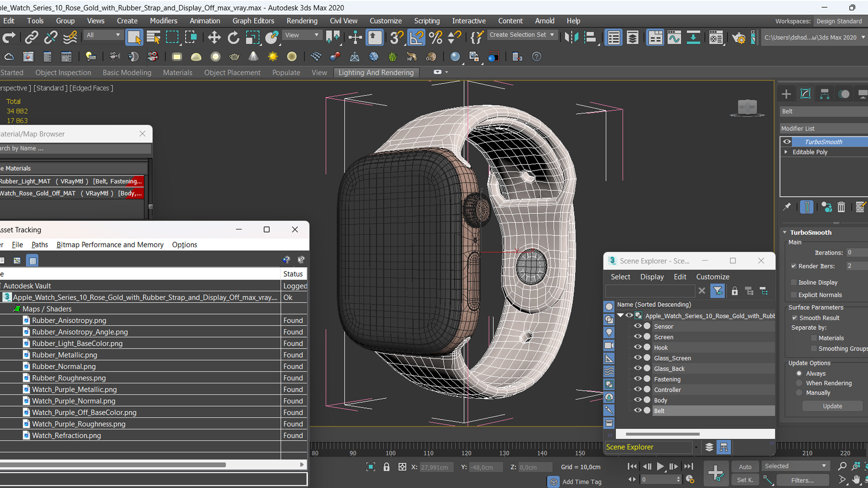Open Asset Tracking Paths menu

point(40,244)
